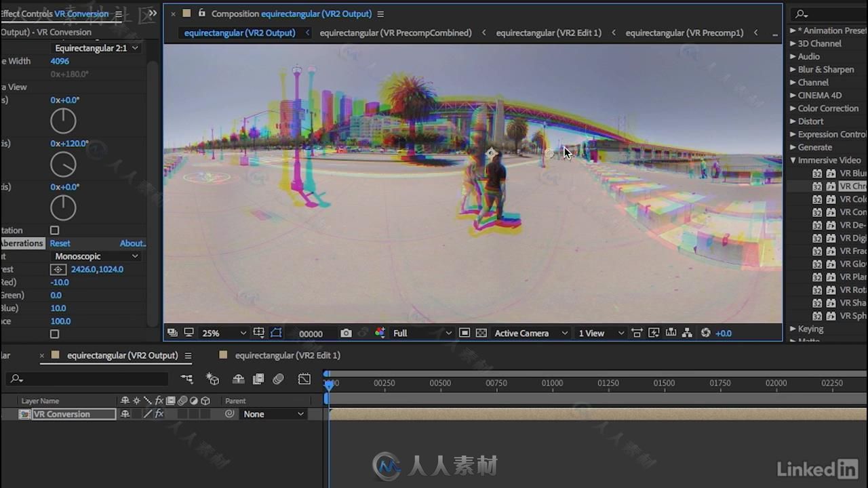Click the 4096 width value
The height and width of the screenshot is (488, 868).
click(x=60, y=61)
